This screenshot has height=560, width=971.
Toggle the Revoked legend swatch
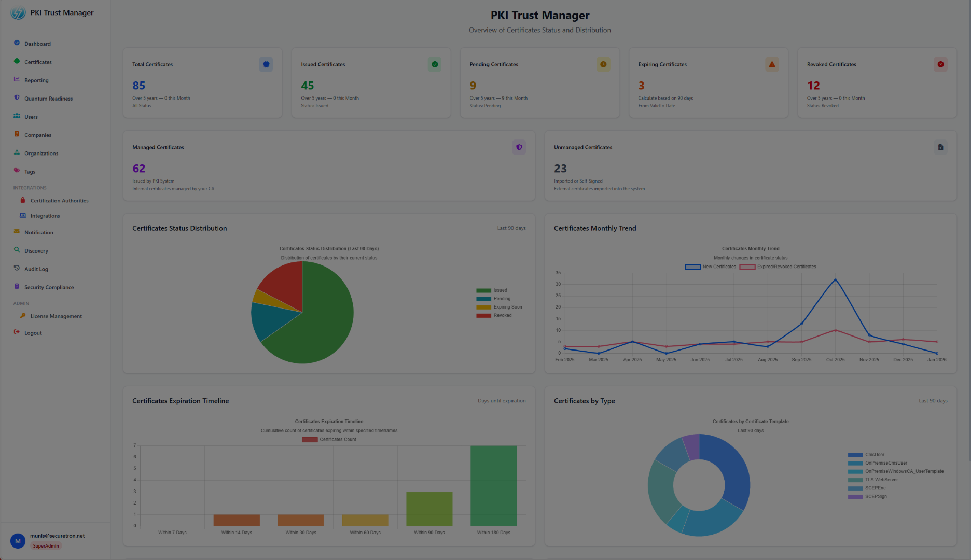(483, 315)
